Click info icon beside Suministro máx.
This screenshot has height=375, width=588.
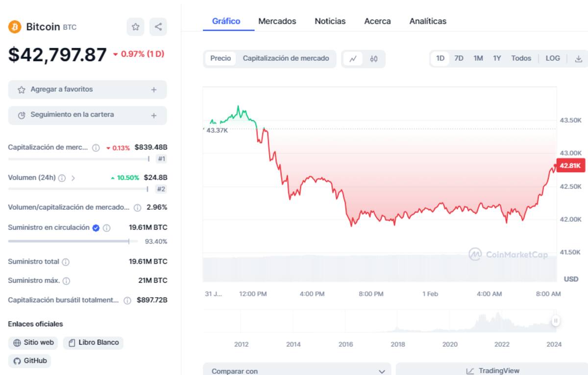point(66,281)
